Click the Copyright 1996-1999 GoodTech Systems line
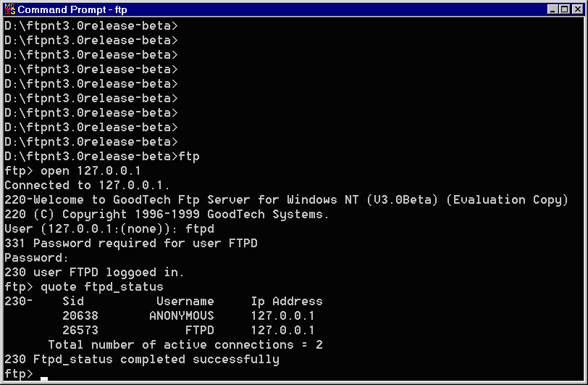Image resolution: width=588 pixels, height=385 pixels. 167,215
